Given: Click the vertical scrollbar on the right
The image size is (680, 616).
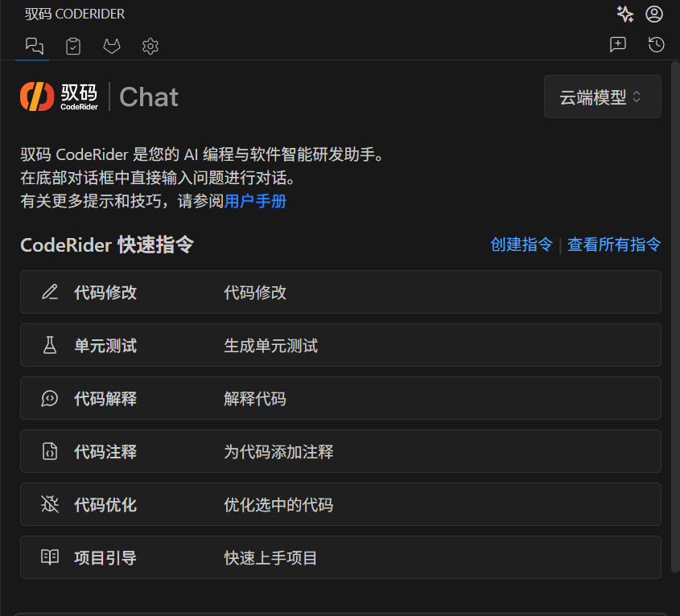Looking at the screenshot, I should pyautogui.click(x=675, y=317).
